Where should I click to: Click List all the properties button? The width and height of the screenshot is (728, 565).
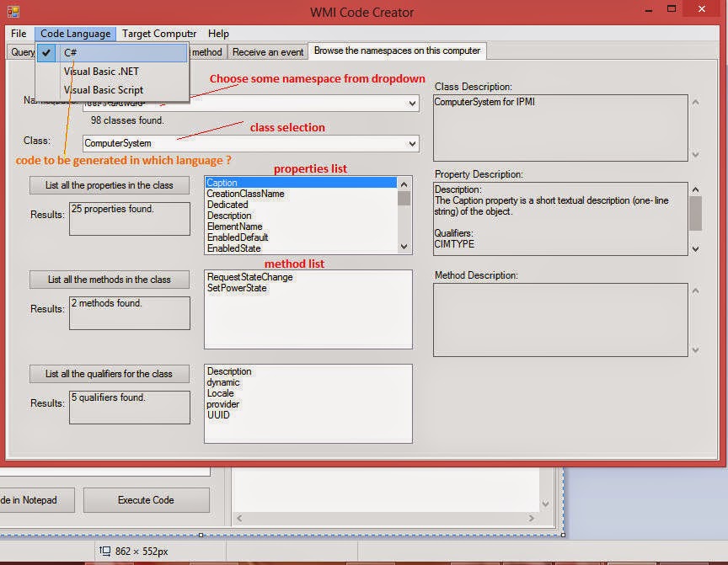pyautogui.click(x=109, y=185)
